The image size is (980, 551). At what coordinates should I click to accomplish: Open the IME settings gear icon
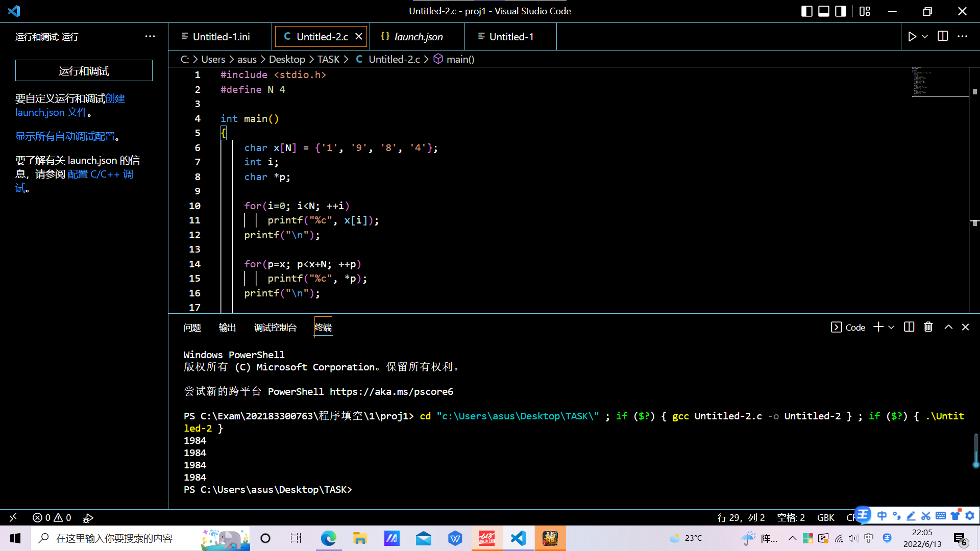970,516
